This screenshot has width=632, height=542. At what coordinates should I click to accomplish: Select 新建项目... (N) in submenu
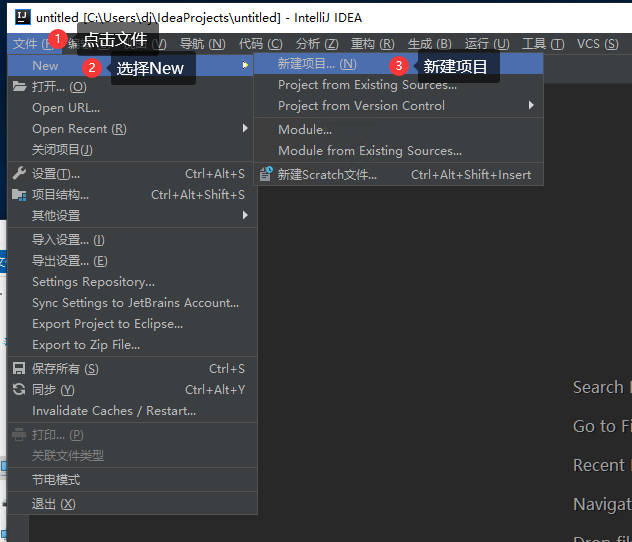[398, 64]
